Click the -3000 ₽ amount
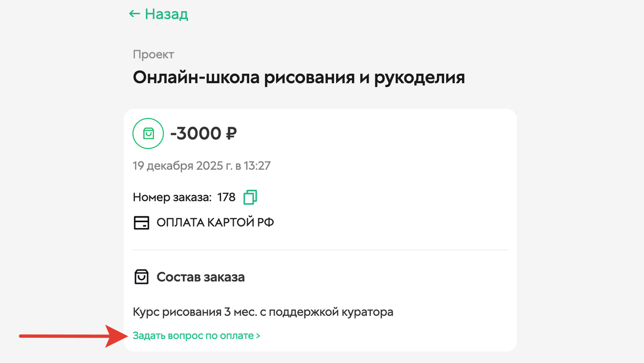 (204, 133)
